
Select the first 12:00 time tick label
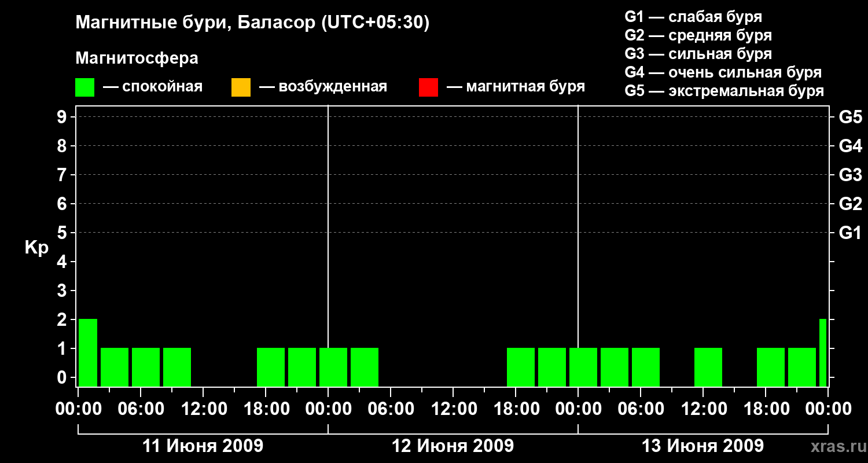203,409
